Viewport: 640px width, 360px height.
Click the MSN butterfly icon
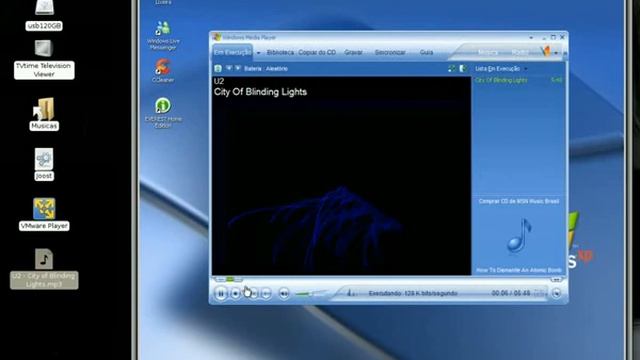tap(546, 51)
